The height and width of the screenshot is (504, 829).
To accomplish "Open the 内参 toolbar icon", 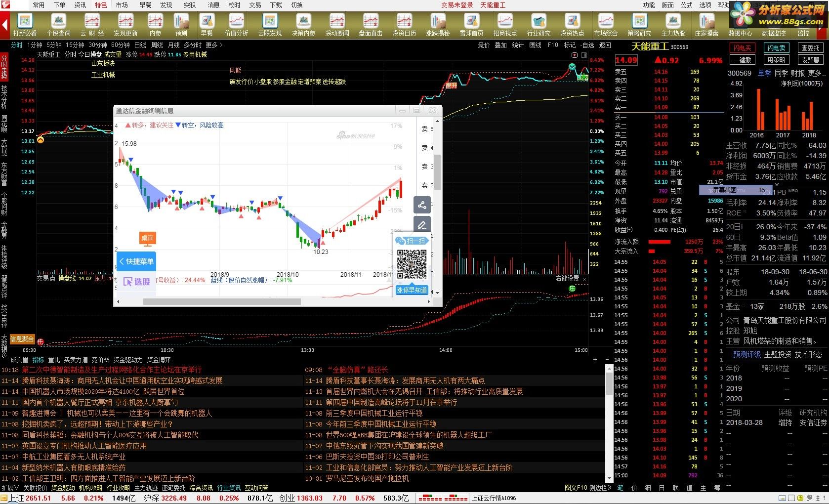I will 155,25.
